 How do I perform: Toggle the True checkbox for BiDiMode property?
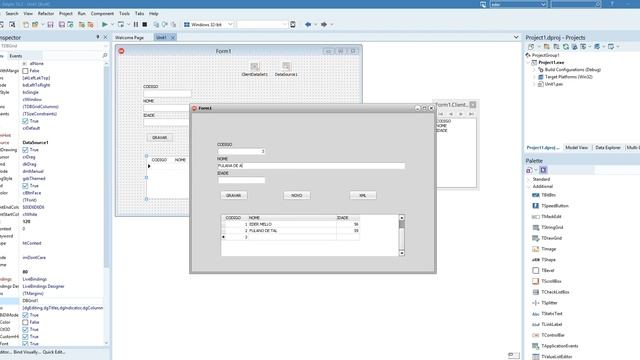pyautogui.click(x=25, y=315)
